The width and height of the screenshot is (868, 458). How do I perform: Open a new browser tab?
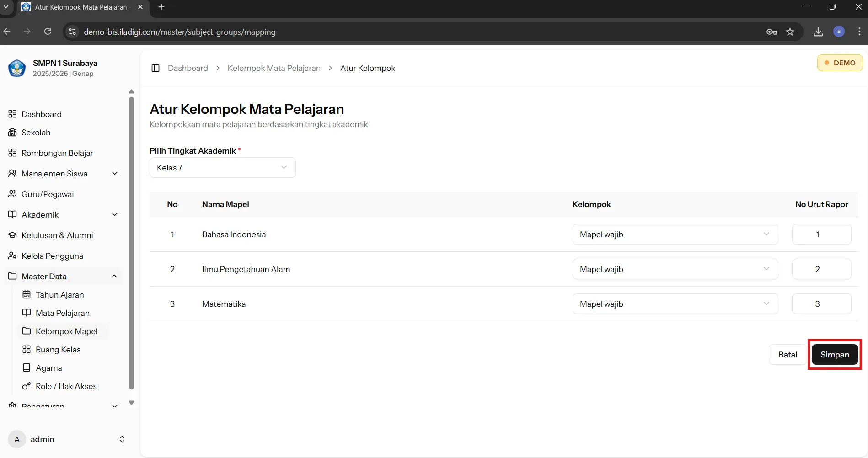(161, 7)
